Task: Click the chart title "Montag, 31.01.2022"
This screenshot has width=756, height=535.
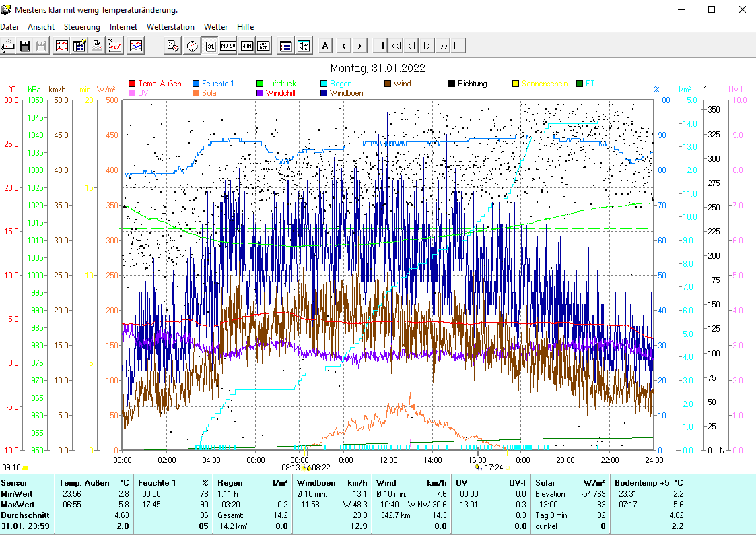Action: click(x=378, y=69)
